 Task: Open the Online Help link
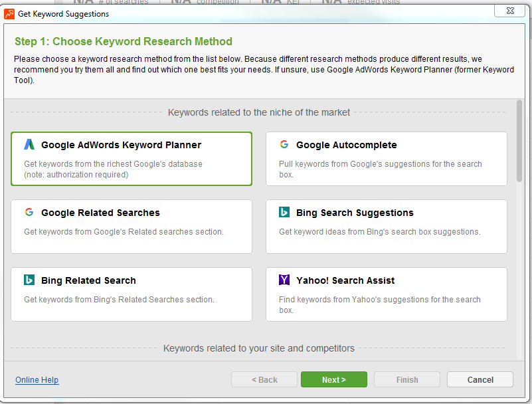[37, 380]
